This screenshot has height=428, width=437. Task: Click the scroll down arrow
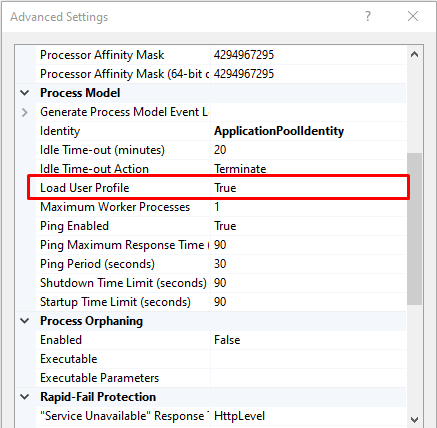(x=414, y=419)
